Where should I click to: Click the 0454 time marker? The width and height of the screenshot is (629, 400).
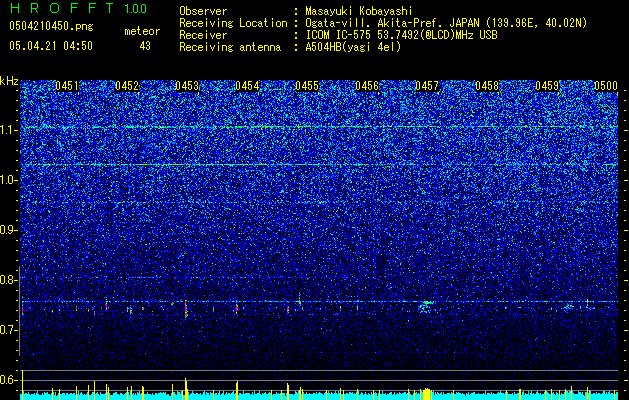point(247,86)
